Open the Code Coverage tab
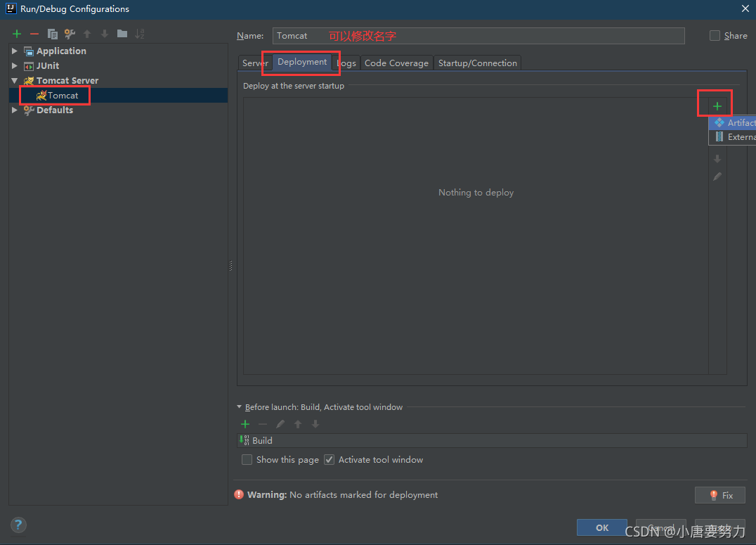 click(x=396, y=63)
